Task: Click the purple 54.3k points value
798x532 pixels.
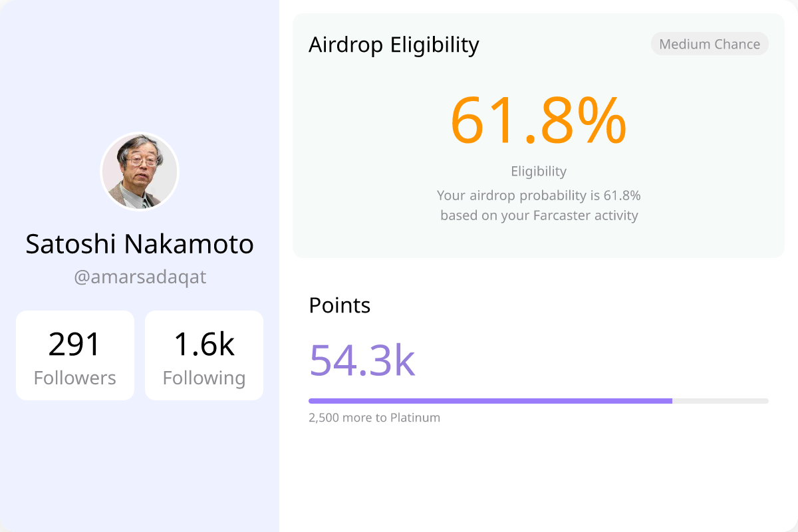Action: [x=362, y=360]
